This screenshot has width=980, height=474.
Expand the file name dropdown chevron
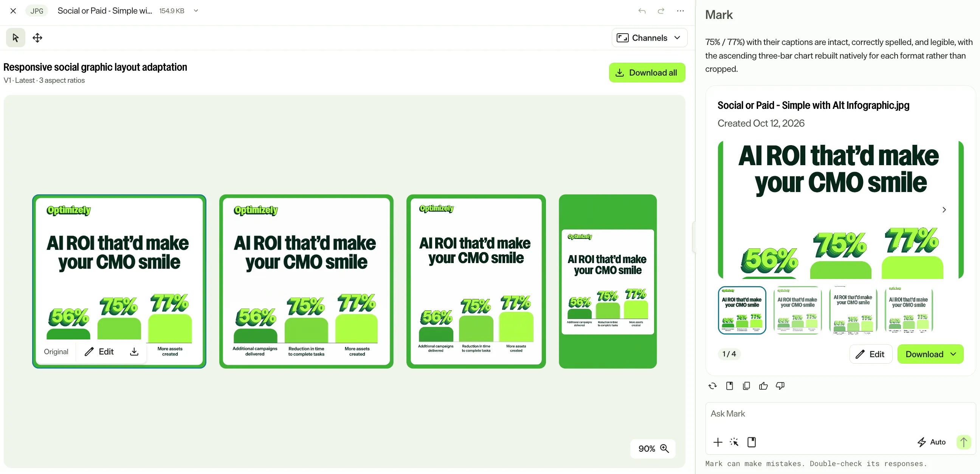tap(196, 11)
